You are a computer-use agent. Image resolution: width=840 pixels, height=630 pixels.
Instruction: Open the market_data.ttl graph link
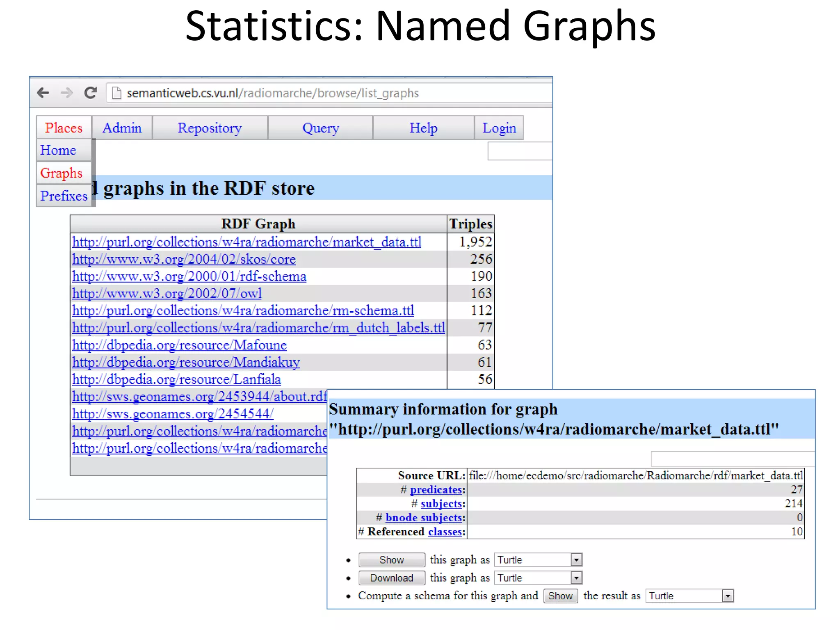click(247, 242)
